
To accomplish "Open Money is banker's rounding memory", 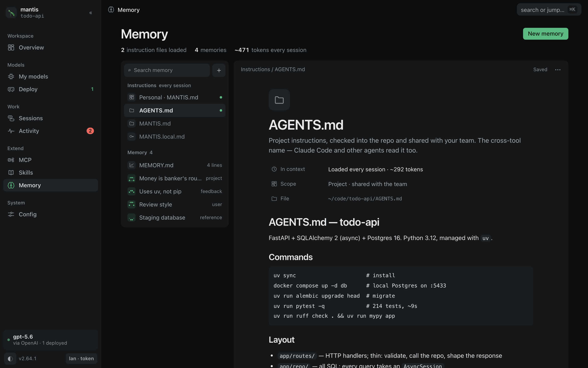I will pyautogui.click(x=175, y=178).
